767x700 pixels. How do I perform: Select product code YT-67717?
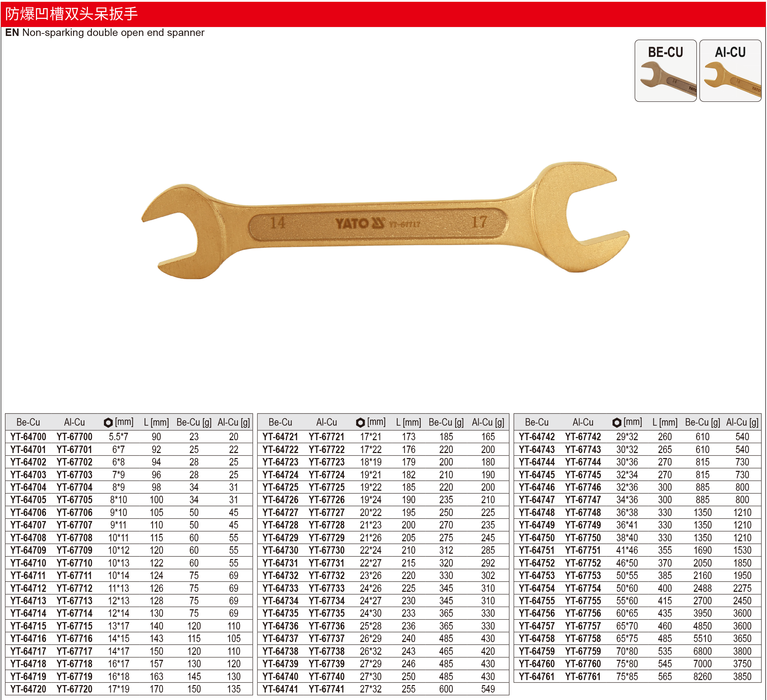click(75, 651)
